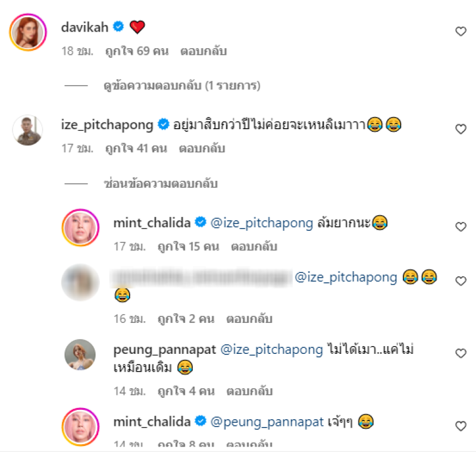Open @peung_pannapat mention in last reply

coord(267,422)
